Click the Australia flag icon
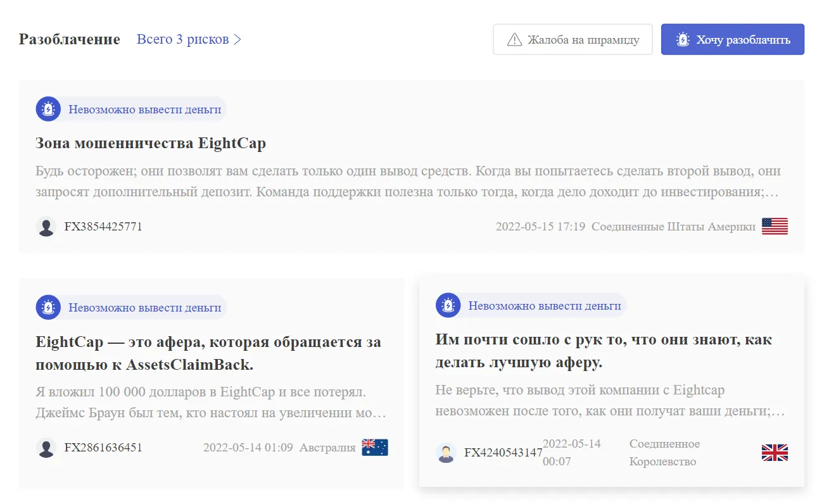 click(x=375, y=448)
